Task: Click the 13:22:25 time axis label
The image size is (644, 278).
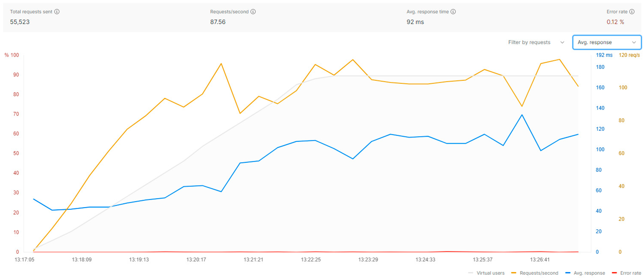Action: [310, 260]
